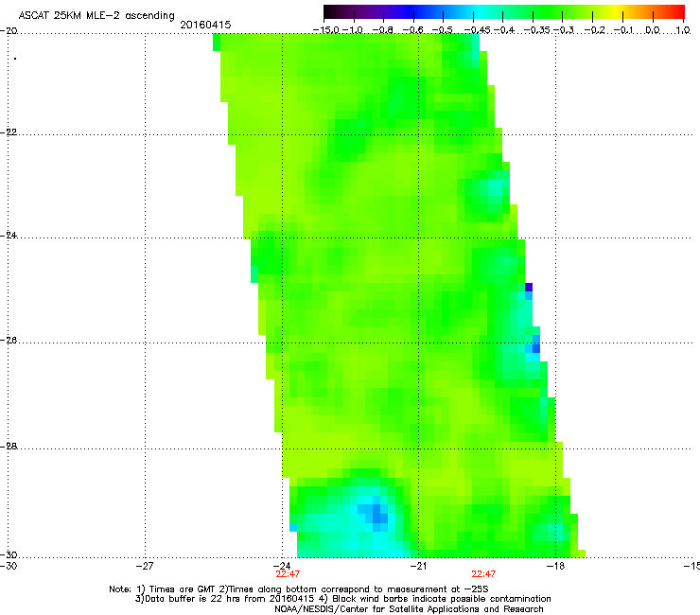This screenshot has height=615, width=700.
Task: Click the -0.5 color scale value
Action: click(443, 30)
